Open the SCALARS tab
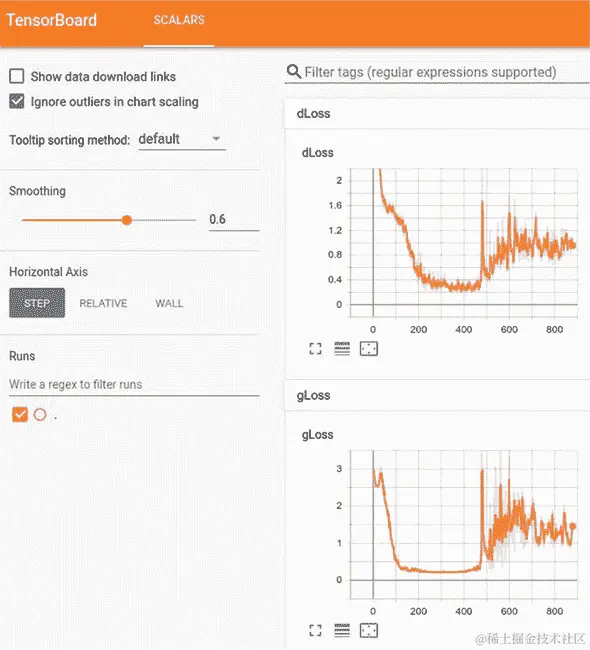 pyautogui.click(x=179, y=20)
